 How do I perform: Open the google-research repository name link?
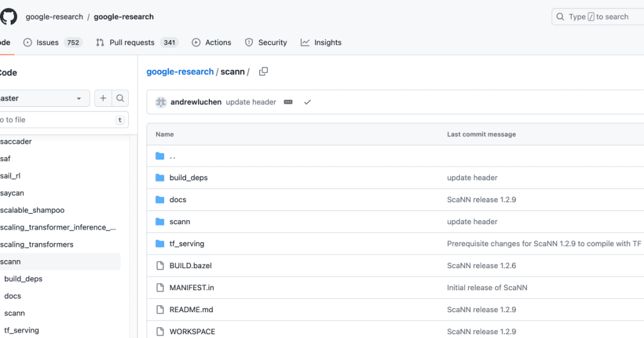coord(124,17)
